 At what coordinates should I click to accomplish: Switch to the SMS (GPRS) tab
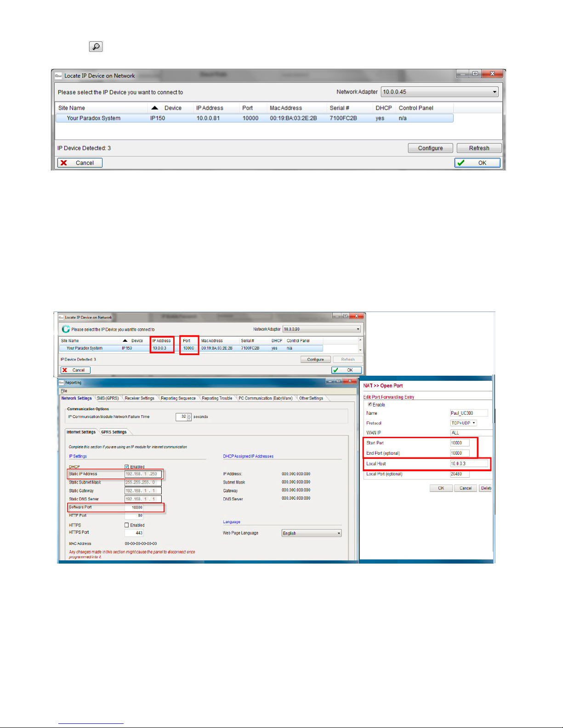[x=108, y=398]
